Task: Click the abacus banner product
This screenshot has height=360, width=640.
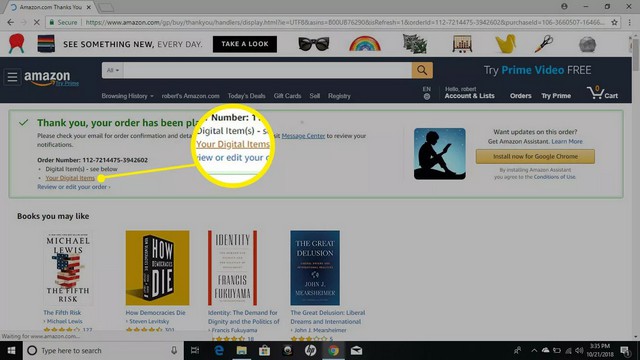Action: tap(462, 44)
